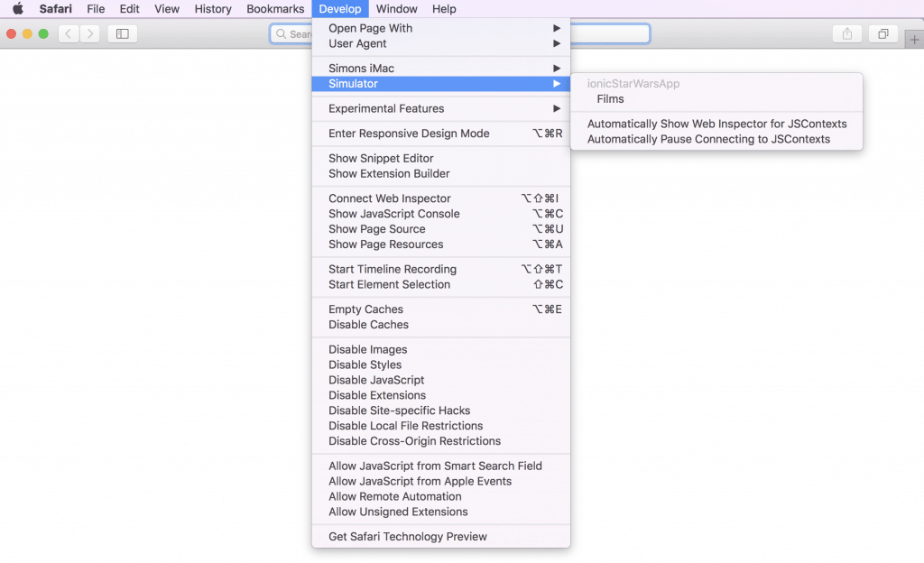Viewport: 924px width, 563px height.
Task: Expand the Experimental Features submenu
Action: coord(440,108)
